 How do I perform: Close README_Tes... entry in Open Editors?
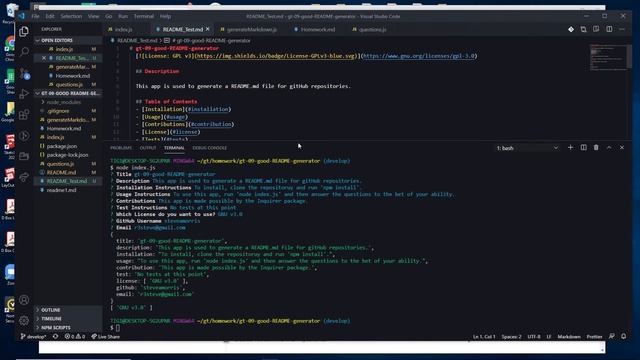44,58
